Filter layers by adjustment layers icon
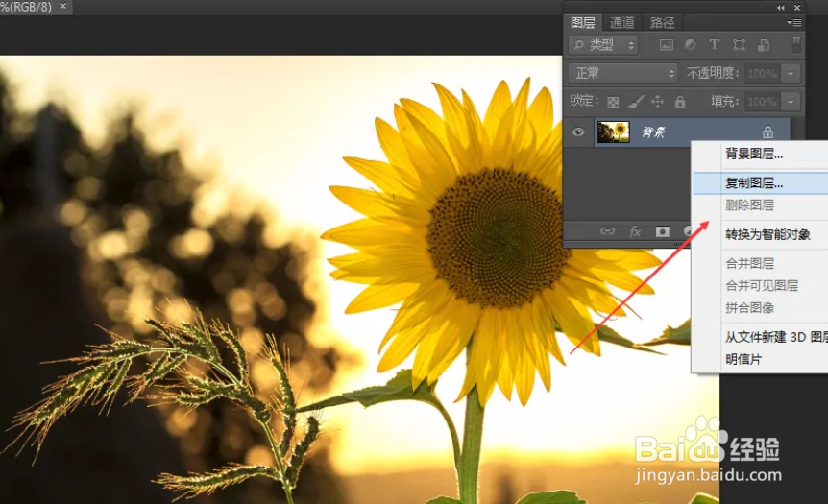This screenshot has width=828, height=504. (x=691, y=45)
